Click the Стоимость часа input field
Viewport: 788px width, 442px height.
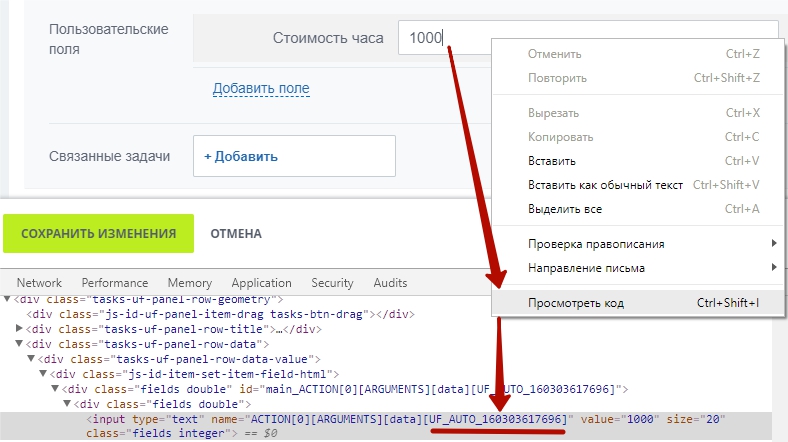pyautogui.click(x=440, y=38)
